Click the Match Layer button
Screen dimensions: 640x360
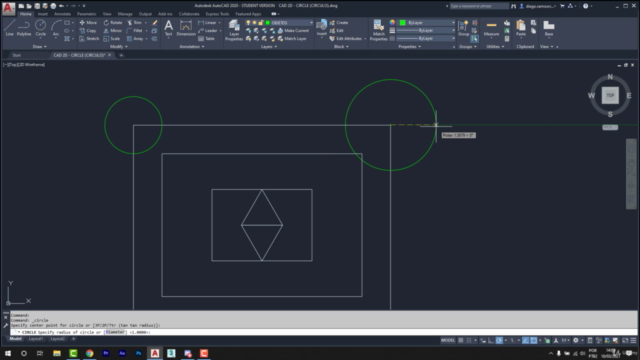coord(292,39)
